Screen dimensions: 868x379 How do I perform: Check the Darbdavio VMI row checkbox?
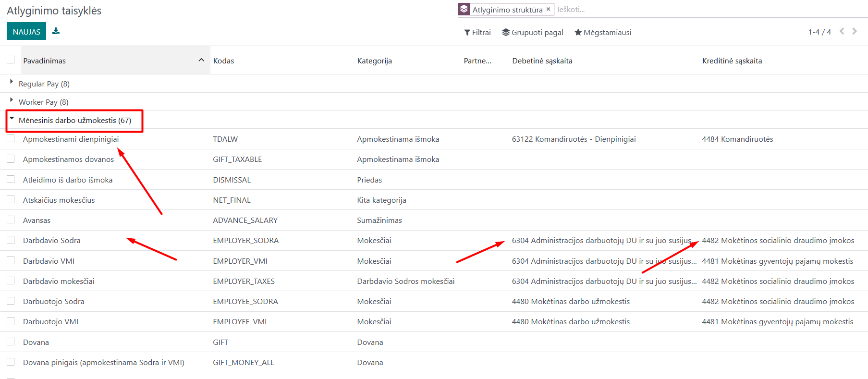tap(11, 260)
